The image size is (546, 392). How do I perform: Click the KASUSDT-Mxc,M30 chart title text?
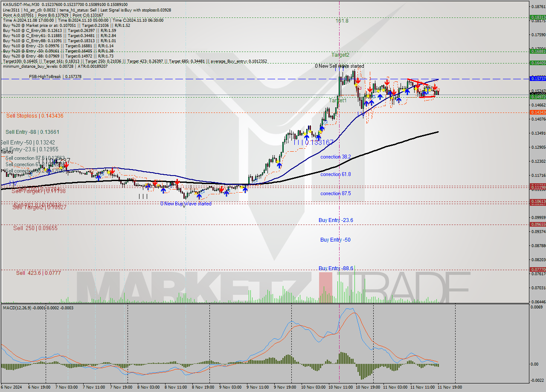[x=21, y=4]
